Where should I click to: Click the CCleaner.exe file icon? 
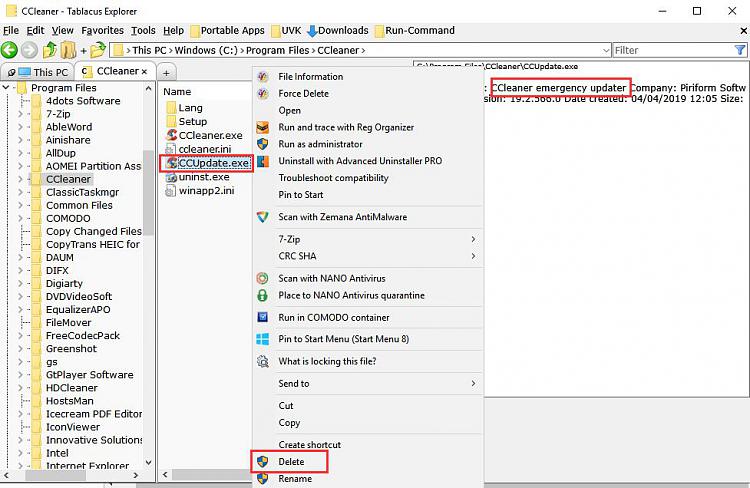[x=172, y=135]
